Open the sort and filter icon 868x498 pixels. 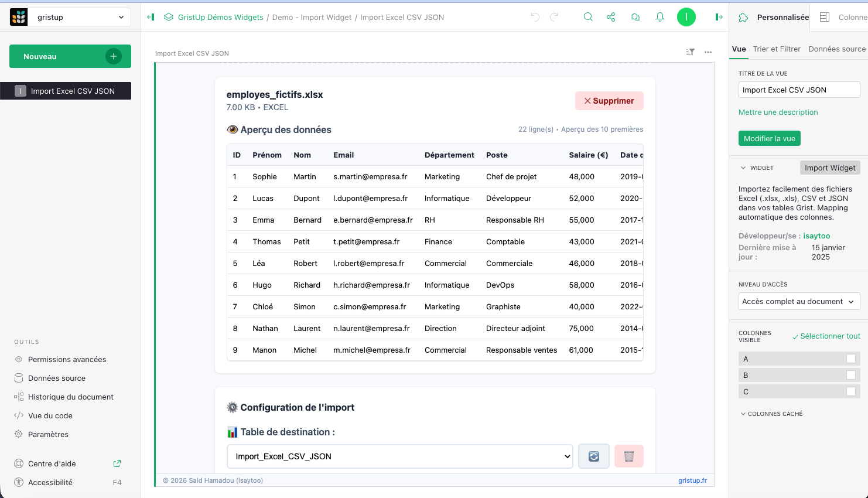[691, 52]
